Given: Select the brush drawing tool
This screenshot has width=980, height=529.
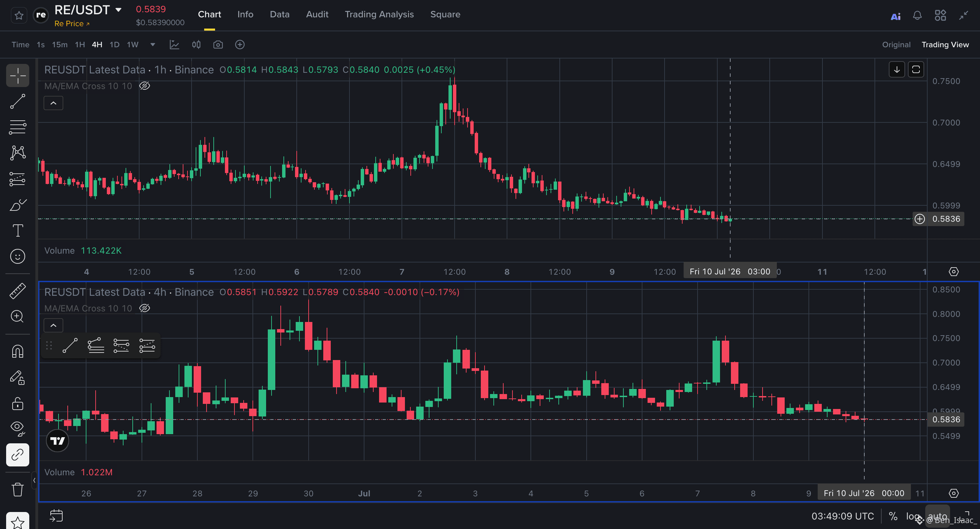Looking at the screenshot, I should click(17, 205).
